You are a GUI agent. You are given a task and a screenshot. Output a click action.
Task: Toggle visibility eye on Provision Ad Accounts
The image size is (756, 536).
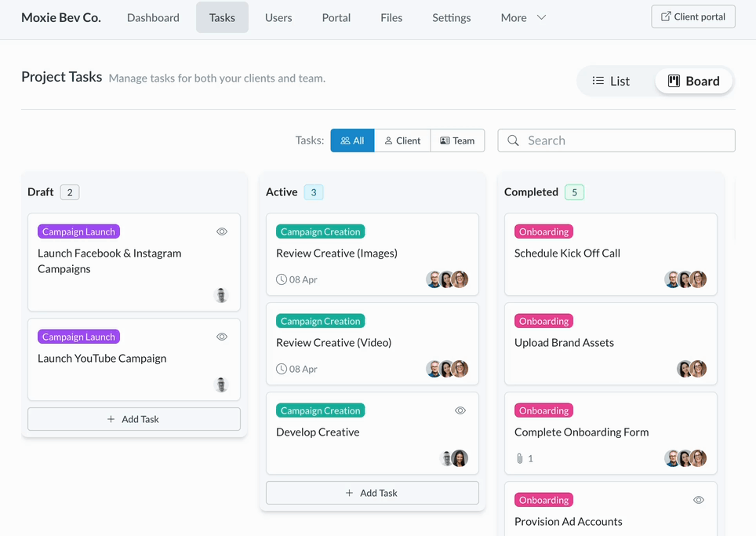coord(699,500)
